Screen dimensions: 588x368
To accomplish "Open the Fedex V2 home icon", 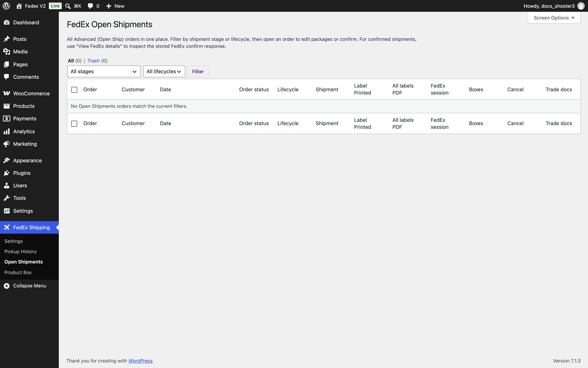I will [x=19, y=6].
